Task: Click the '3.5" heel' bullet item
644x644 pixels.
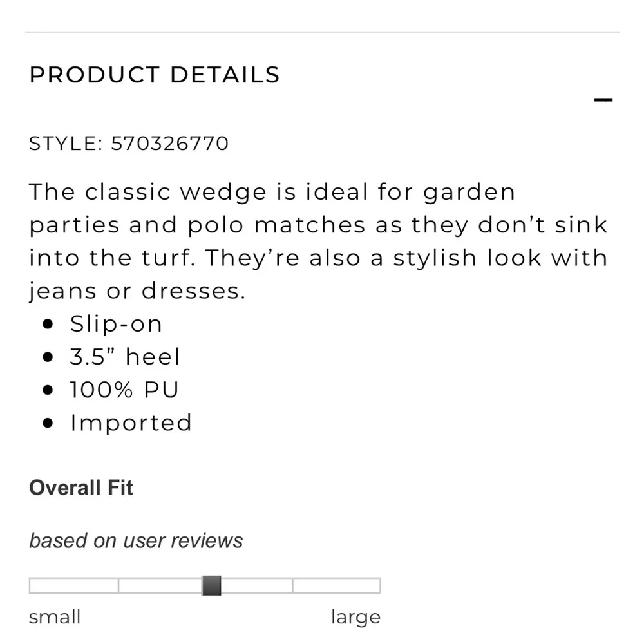Action: tap(125, 357)
